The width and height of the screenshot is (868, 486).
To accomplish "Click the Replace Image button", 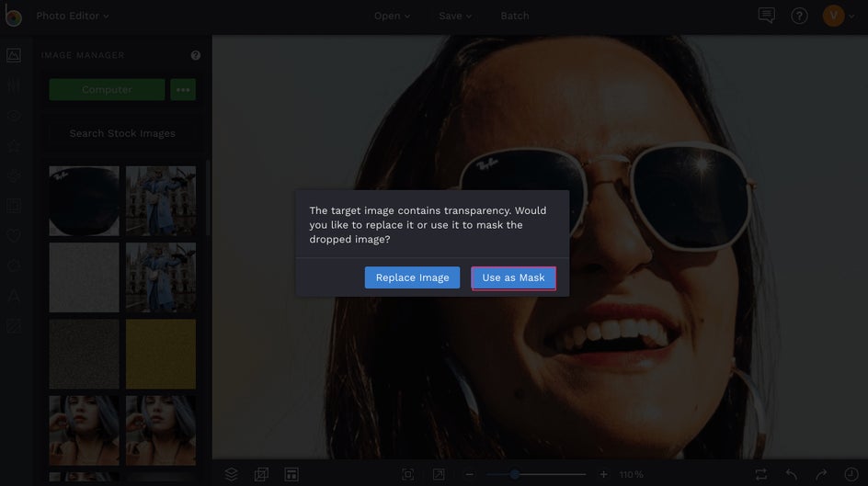I will click(413, 277).
